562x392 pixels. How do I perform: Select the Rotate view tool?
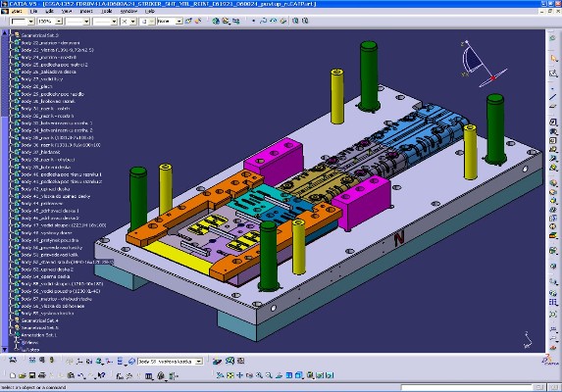[x=249, y=375]
